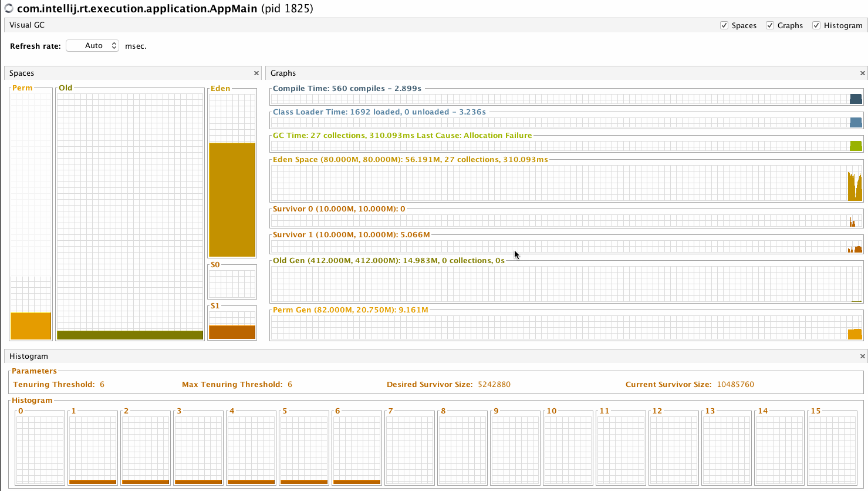Click the 'Current Survivor Size: 10485760' parameter
The height and width of the screenshot is (491, 868).
click(690, 385)
